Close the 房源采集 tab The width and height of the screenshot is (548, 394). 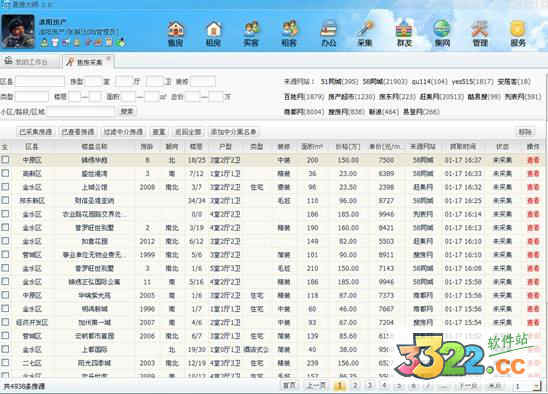pyautogui.click(x=109, y=58)
